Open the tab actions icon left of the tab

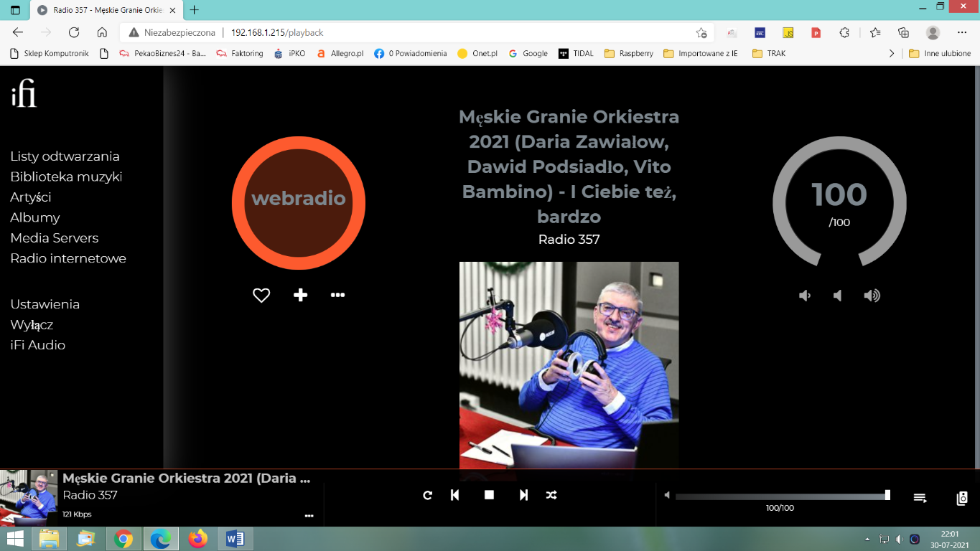click(x=15, y=10)
